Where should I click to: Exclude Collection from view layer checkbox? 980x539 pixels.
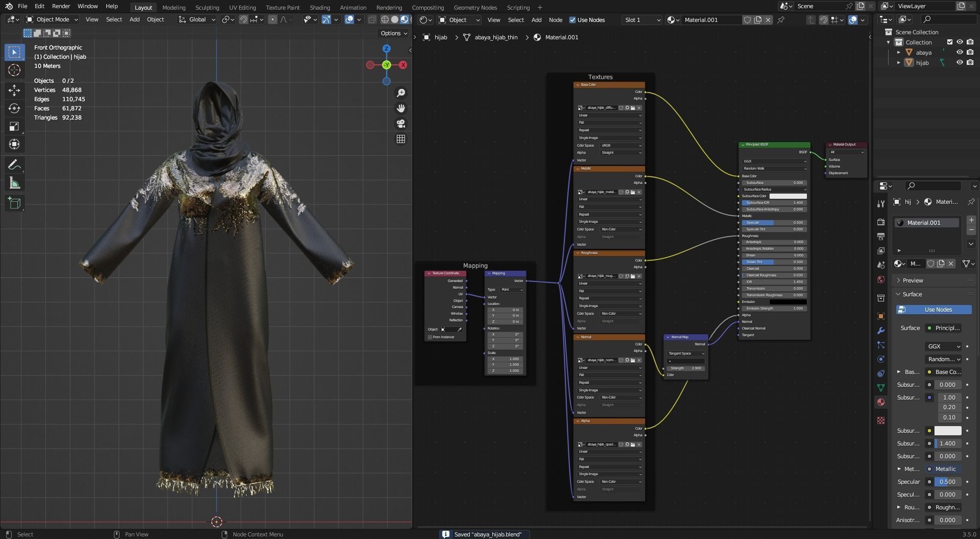(950, 42)
